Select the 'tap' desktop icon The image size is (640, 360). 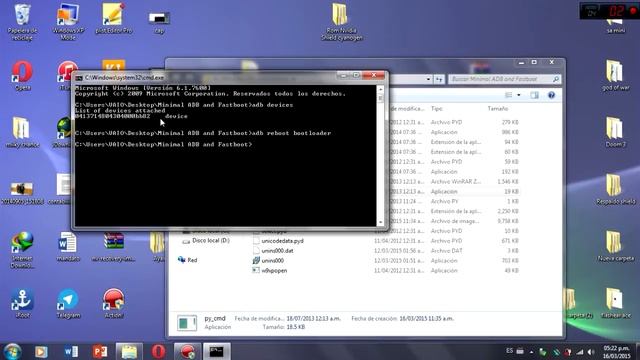click(159, 22)
